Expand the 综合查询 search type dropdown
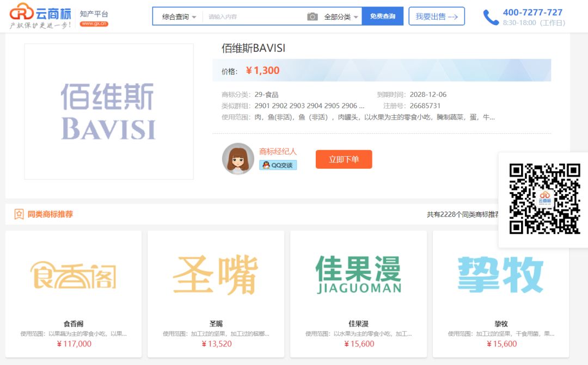The width and height of the screenshot is (588, 365). 179,17
